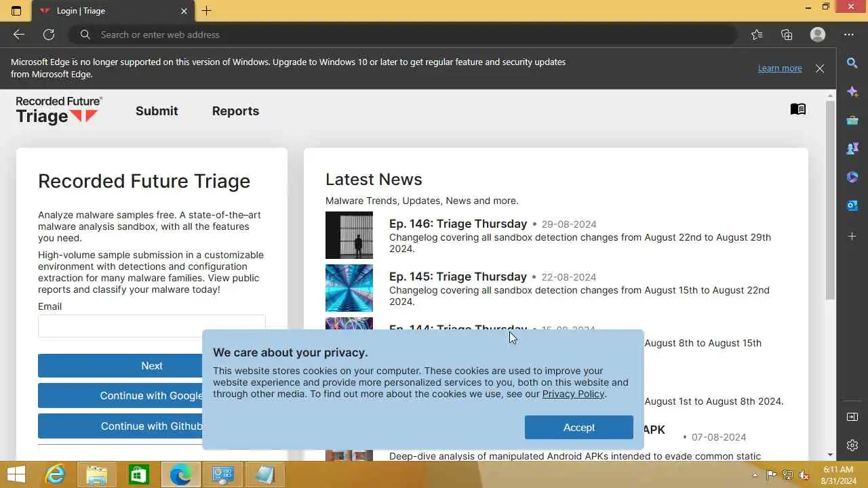Launch Internet Explorer from taskbar
The image size is (868, 488).
click(x=55, y=474)
